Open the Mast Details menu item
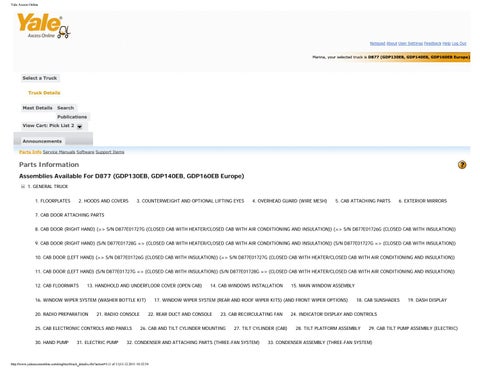This screenshot has width=480, height=371. [37, 108]
